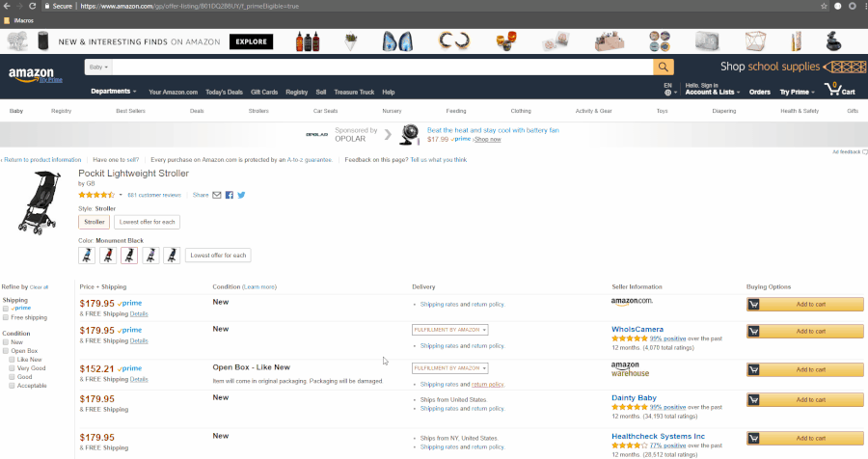Share on Facebook icon
Screen dimensions: 868x459
point(230,195)
